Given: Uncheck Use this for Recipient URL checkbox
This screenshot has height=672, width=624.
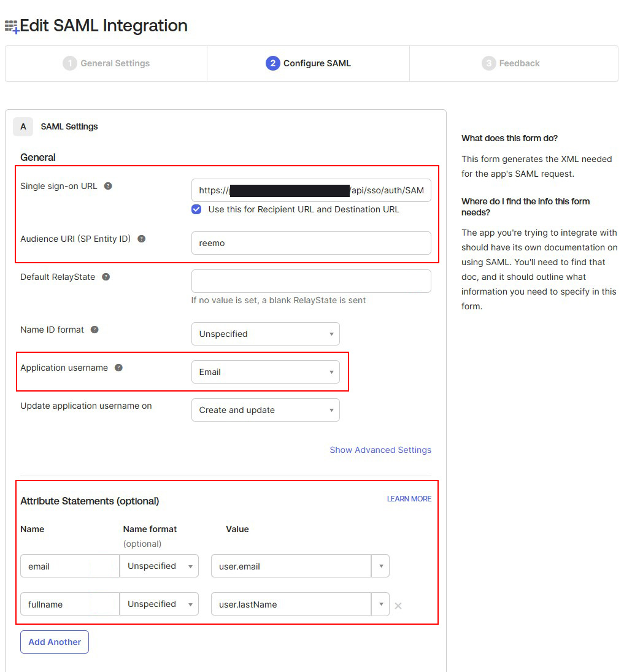Looking at the screenshot, I should click(x=196, y=209).
